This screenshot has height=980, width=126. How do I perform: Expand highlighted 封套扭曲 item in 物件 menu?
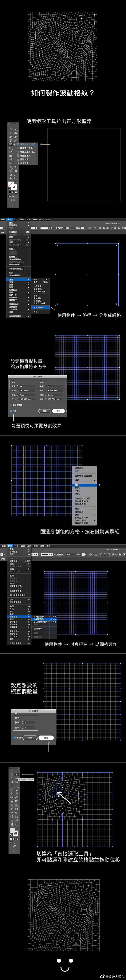[x=19, y=617]
